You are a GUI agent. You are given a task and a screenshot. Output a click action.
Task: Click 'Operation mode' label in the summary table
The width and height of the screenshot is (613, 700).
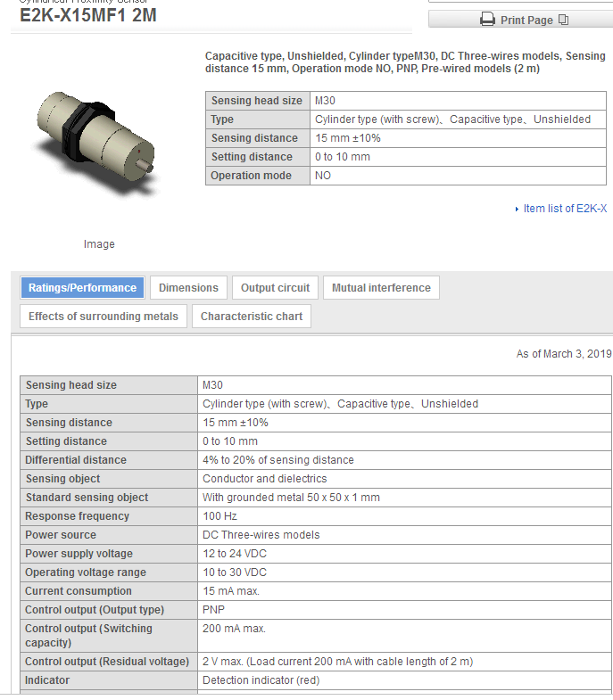click(x=251, y=176)
